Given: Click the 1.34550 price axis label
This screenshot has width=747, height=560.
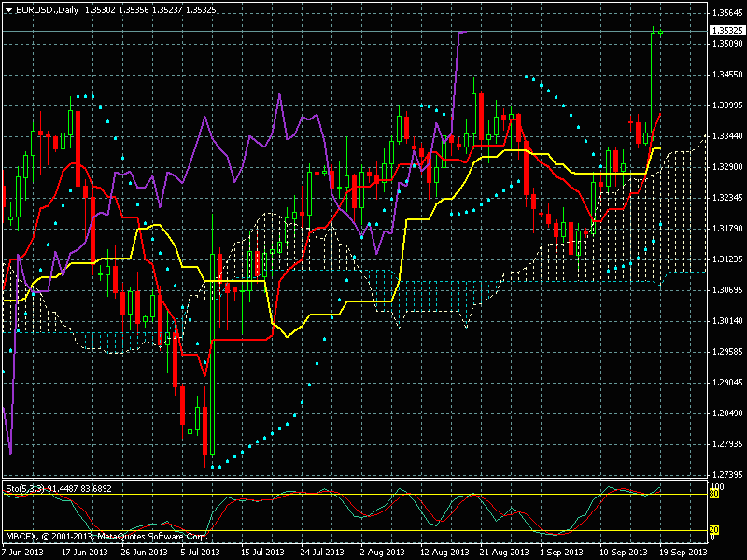Looking at the screenshot, I should 726,75.
